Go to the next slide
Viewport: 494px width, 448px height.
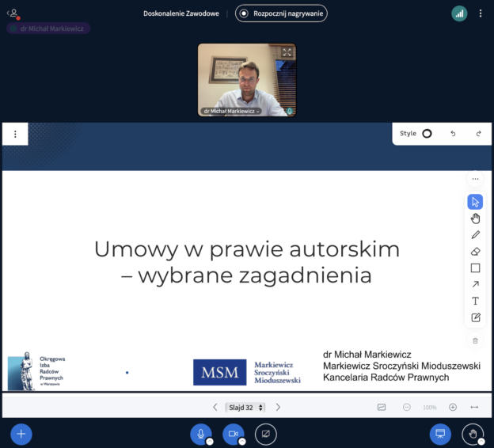[x=278, y=408]
